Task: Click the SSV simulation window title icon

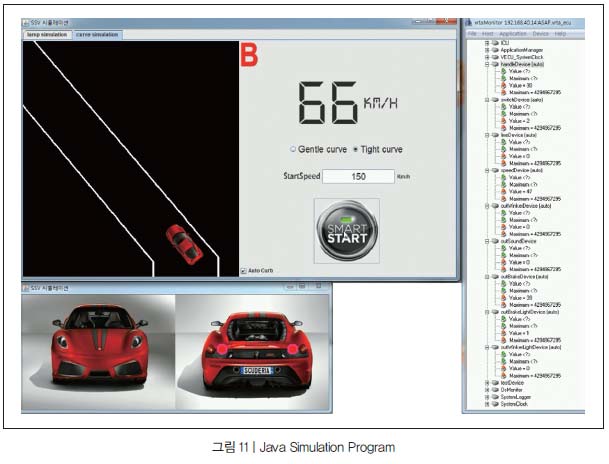Action: 26,23
